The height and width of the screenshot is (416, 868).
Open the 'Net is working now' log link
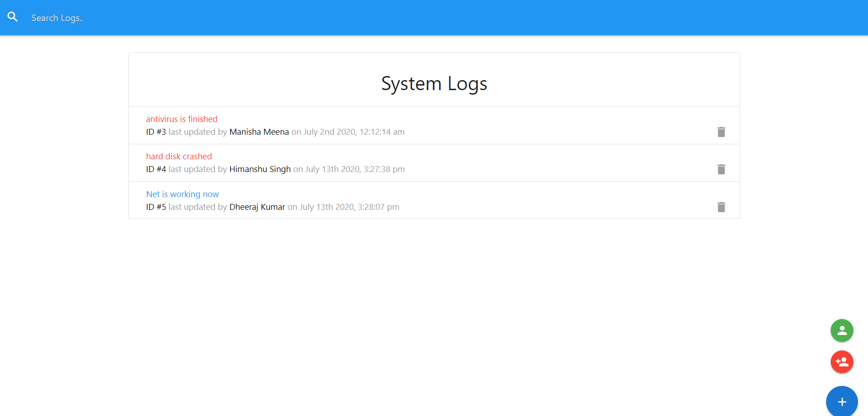pos(182,194)
